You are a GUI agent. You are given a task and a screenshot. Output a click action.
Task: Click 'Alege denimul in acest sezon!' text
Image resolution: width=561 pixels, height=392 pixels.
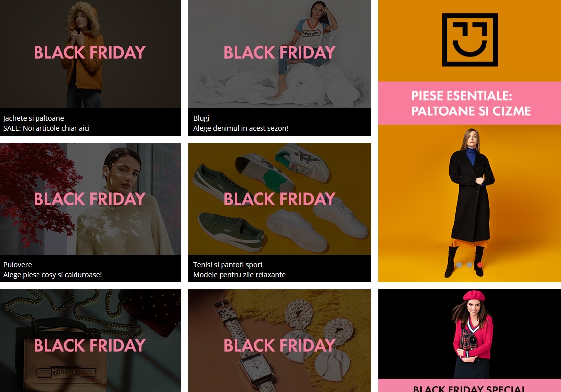pyautogui.click(x=240, y=128)
